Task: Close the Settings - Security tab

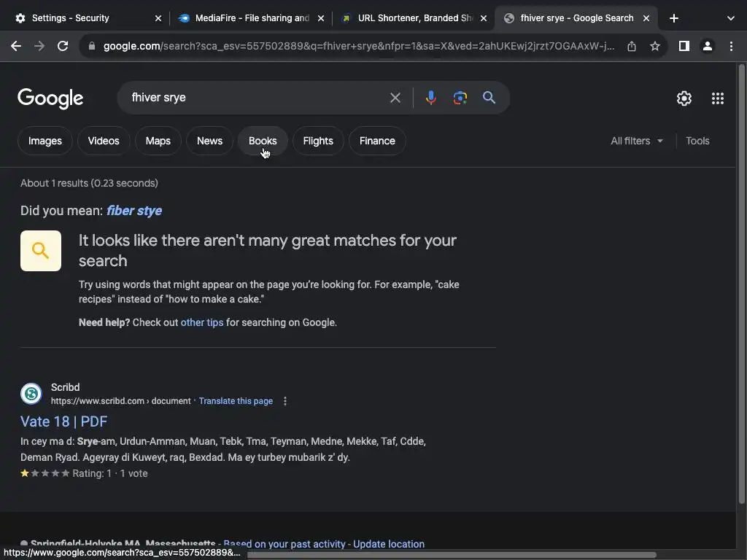Action: pos(158,18)
